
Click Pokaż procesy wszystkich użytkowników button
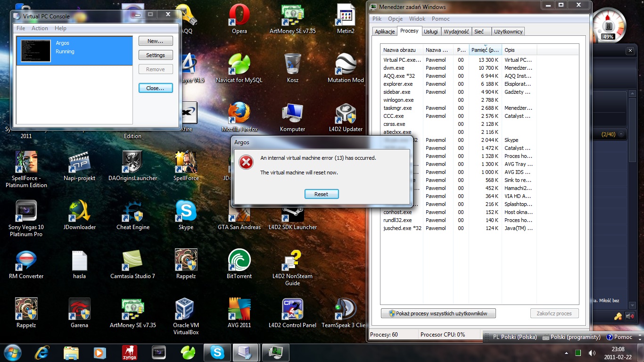[x=438, y=313]
